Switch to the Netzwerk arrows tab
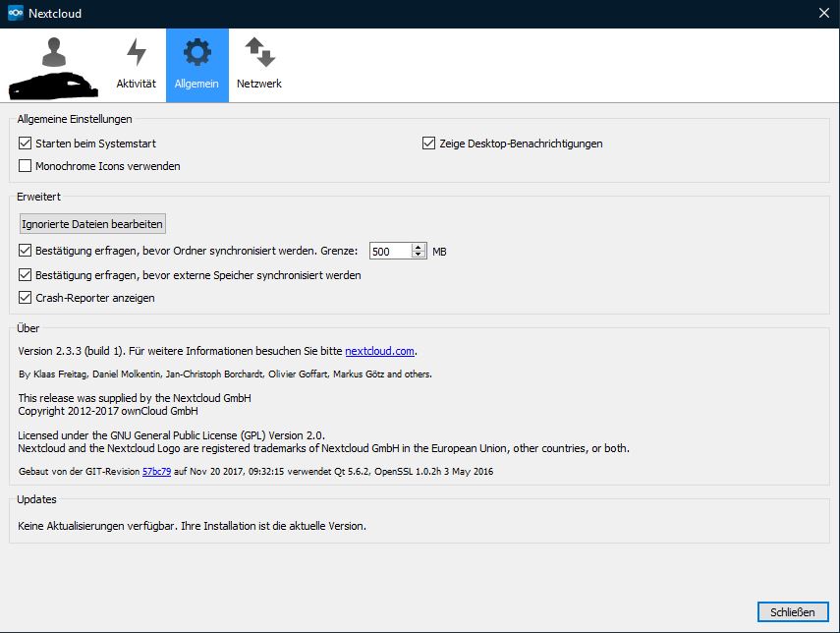Screen dimensions: 840x633 pyautogui.click(x=259, y=66)
